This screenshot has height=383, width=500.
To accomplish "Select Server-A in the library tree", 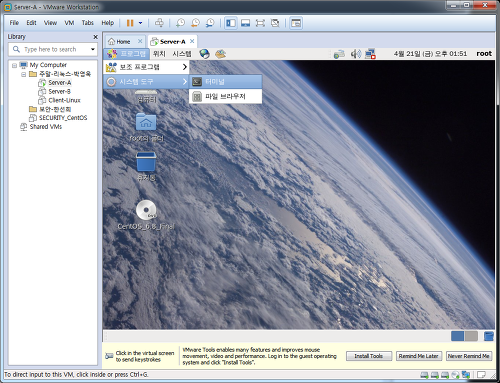I will point(60,83).
